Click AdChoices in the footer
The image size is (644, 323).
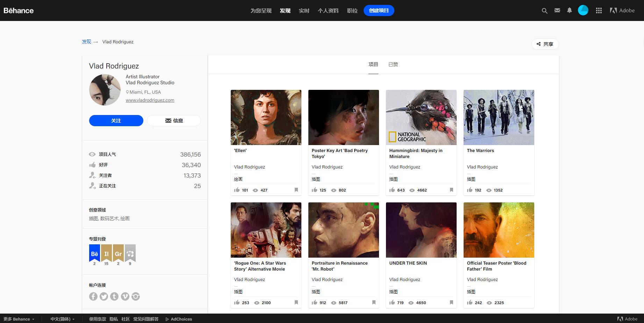pyautogui.click(x=179, y=319)
